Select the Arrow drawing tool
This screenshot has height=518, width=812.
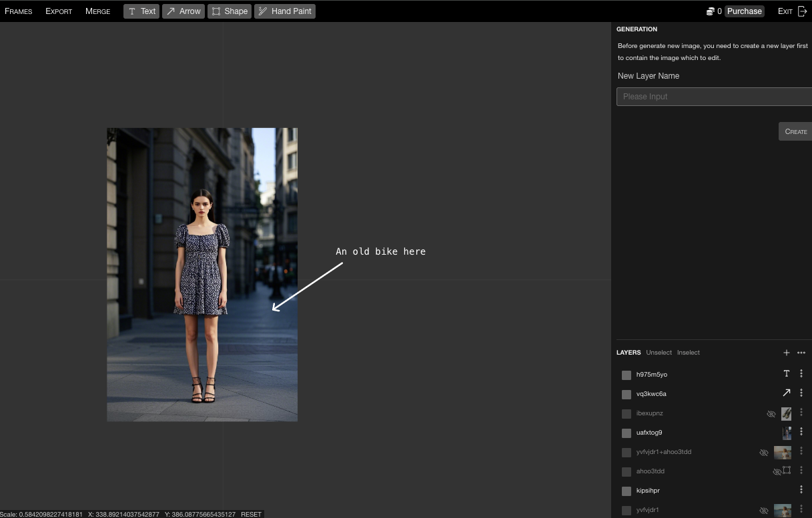[x=183, y=11]
